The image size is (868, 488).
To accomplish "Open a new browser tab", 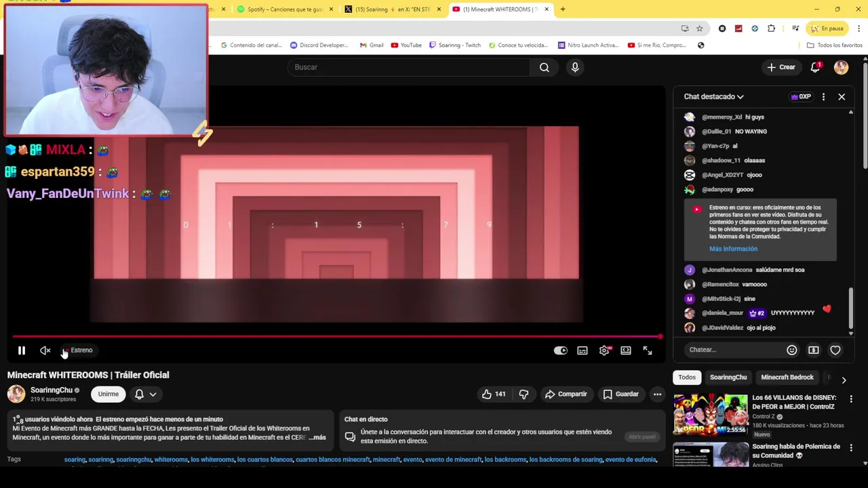I will 563,9.
